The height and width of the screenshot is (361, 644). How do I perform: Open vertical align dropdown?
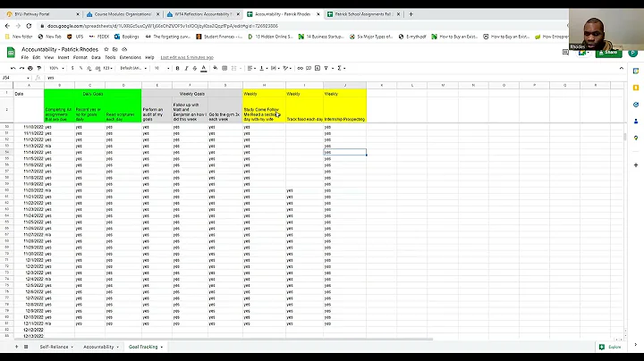tap(263, 68)
